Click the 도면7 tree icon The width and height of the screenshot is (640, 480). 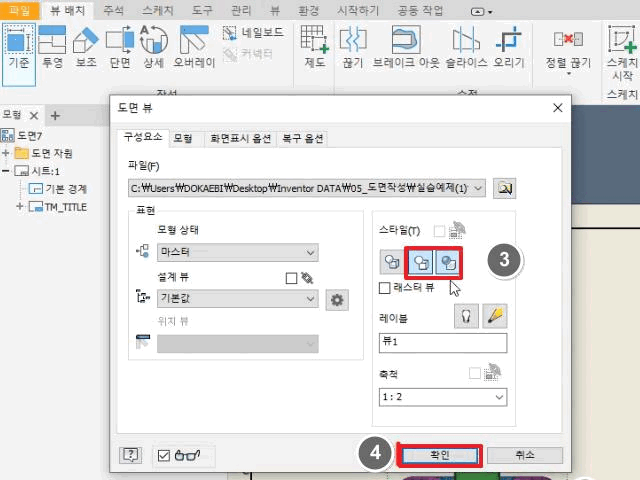point(7,135)
